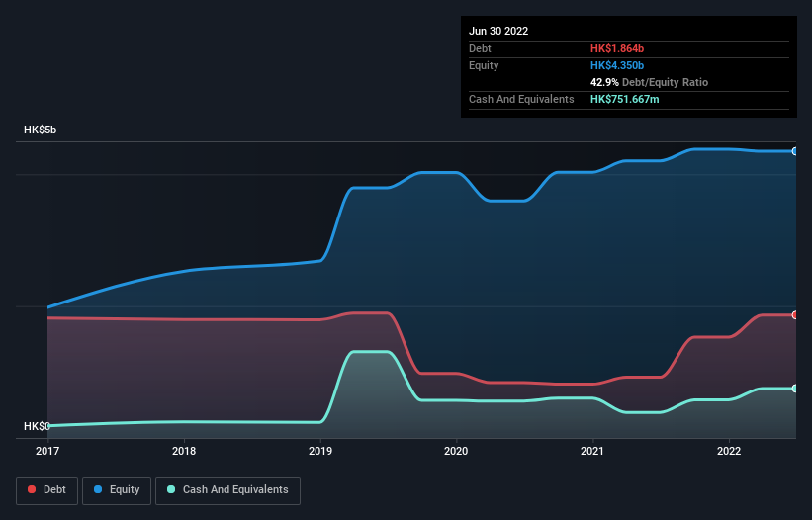Click the HK$4.350b equity value

click(617, 65)
